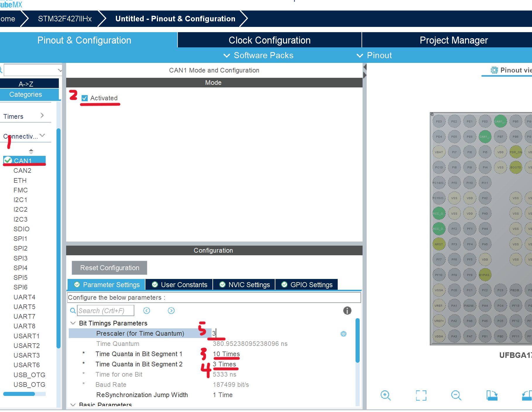Click Reset Configuration button
This screenshot has width=532, height=412.
click(109, 268)
